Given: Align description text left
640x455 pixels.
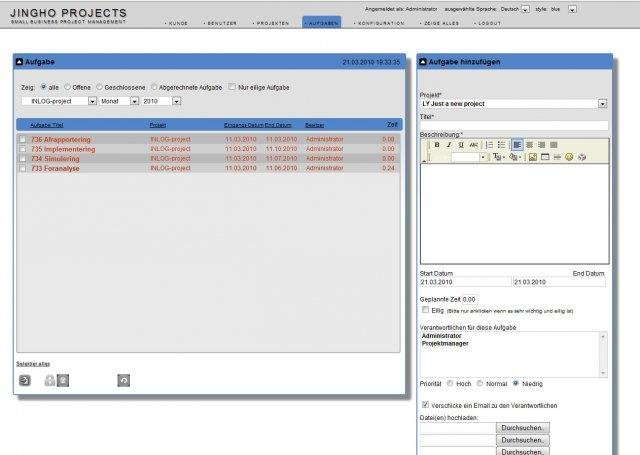Looking at the screenshot, I should 517,145.
